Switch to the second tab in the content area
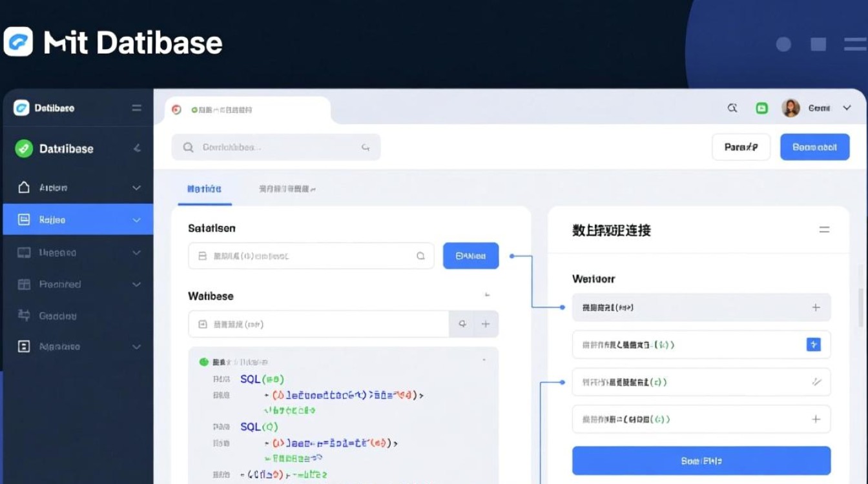868x484 pixels. 287,188
